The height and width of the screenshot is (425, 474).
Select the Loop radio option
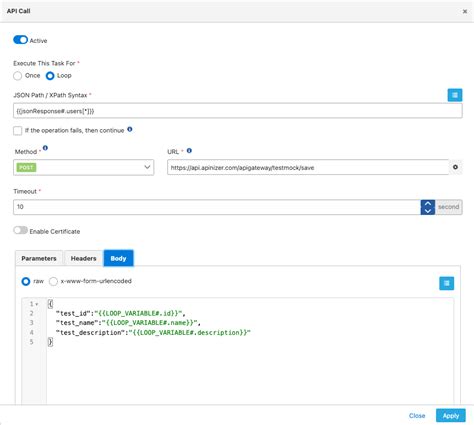click(x=50, y=76)
